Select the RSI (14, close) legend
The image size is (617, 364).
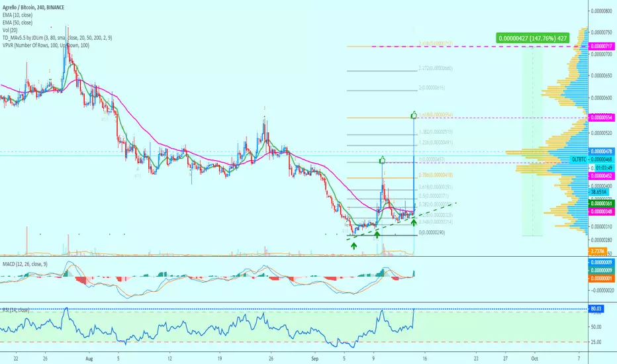coord(16,310)
